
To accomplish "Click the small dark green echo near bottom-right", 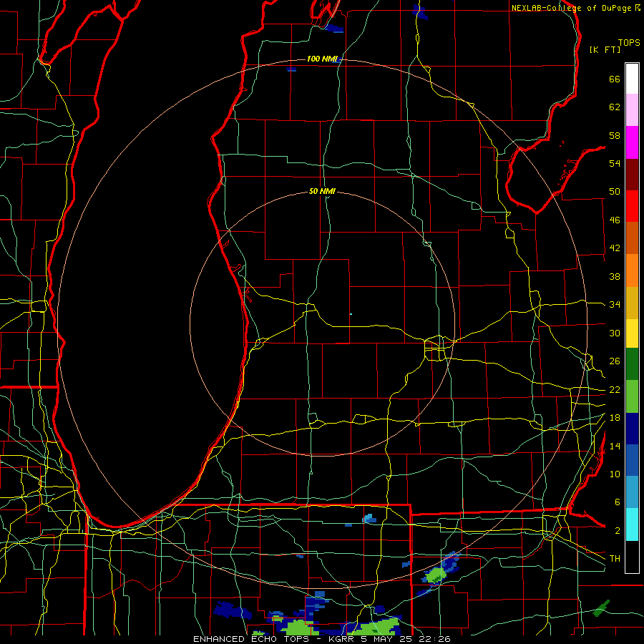I will pyautogui.click(x=602, y=608).
